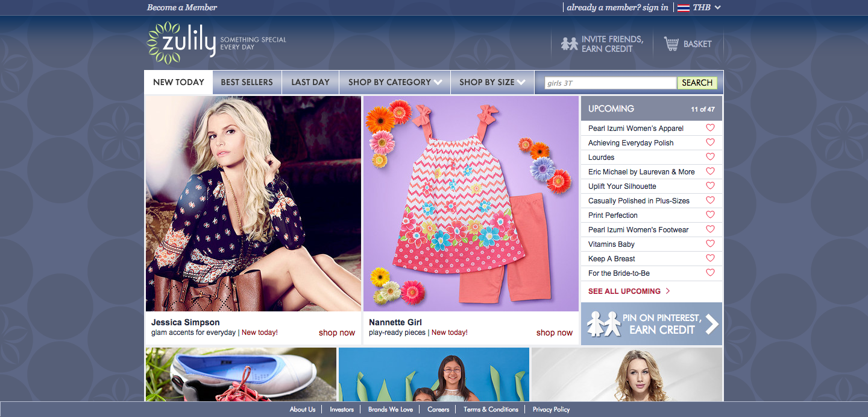This screenshot has width=868, height=417.
Task: Click the Pin on Pinterest arrow
Action: pyautogui.click(x=712, y=324)
